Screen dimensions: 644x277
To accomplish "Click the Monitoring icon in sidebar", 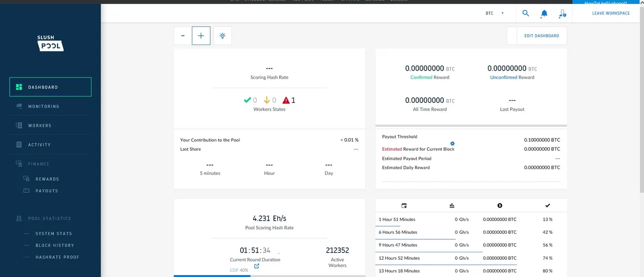I will [19, 106].
